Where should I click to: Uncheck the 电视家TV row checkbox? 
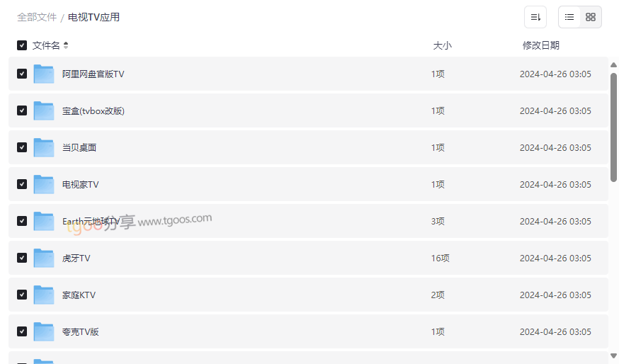coord(22,184)
